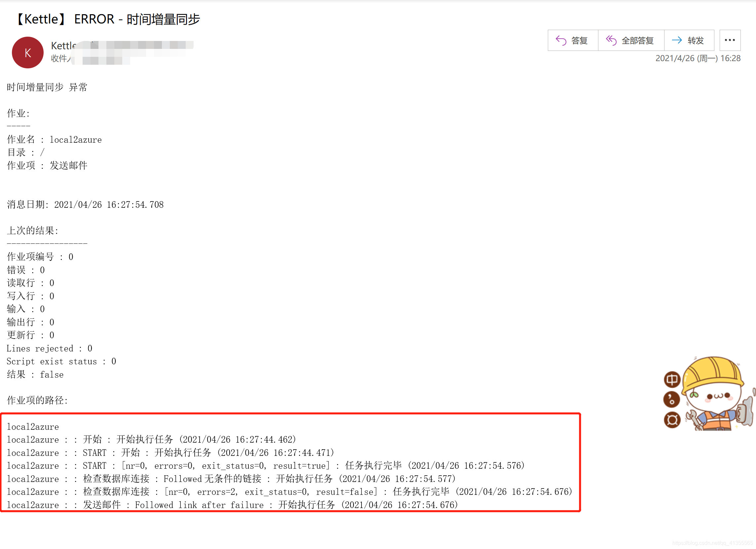Click the forward arrow icon

tap(677, 40)
